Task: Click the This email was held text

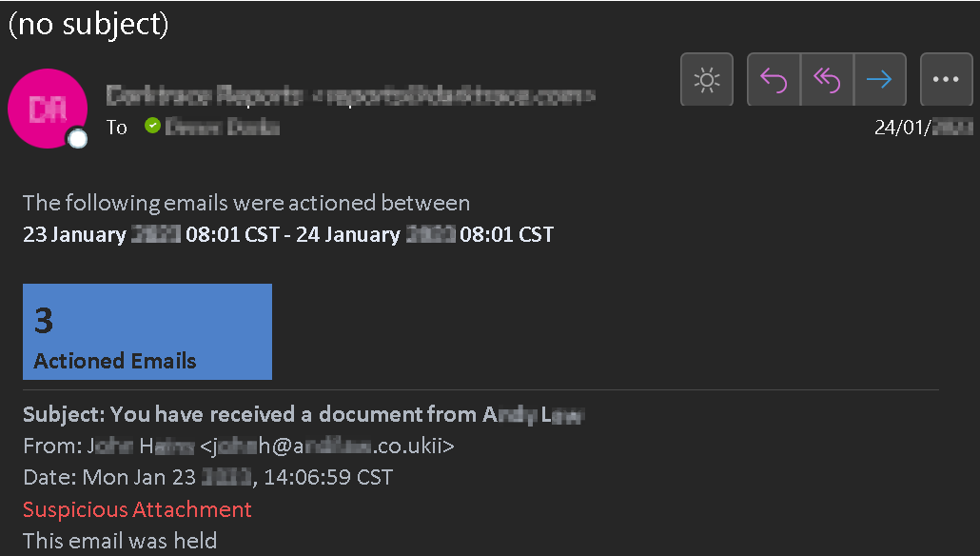Action: point(120,541)
